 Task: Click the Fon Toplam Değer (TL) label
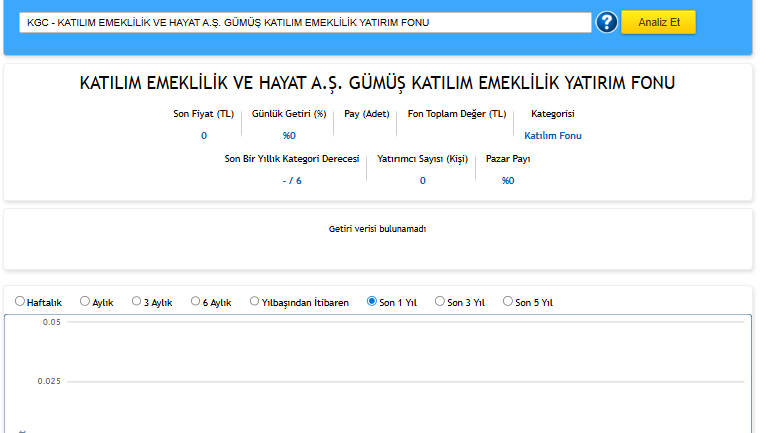click(x=457, y=114)
